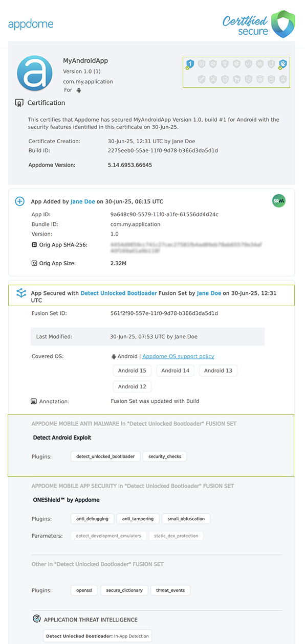This screenshot has width=305, height=644.
Task: Click the Annotation note icon
Action: tap(34, 401)
